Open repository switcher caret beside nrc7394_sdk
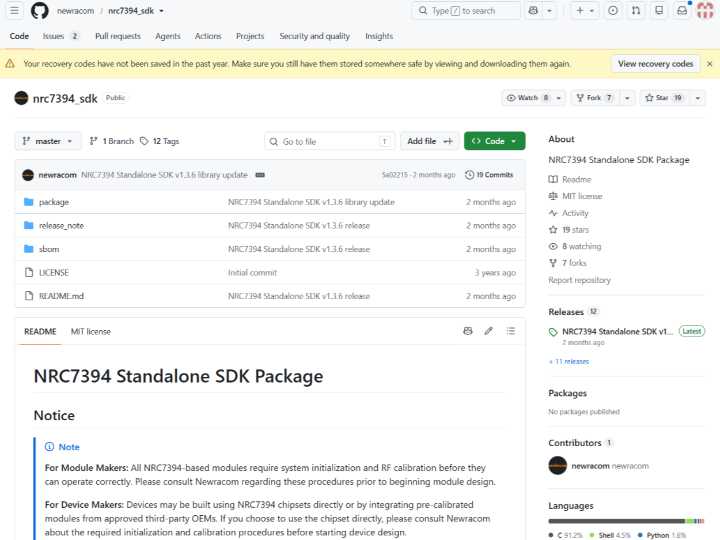 (x=161, y=11)
